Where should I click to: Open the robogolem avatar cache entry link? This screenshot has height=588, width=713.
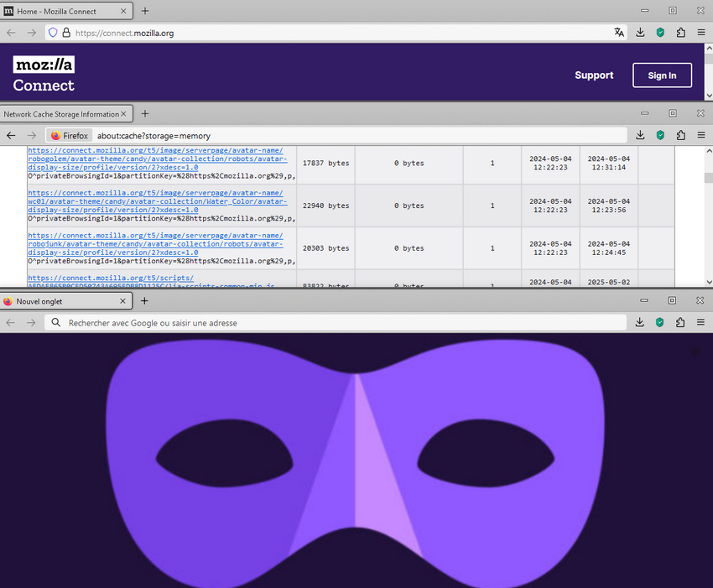[157, 159]
